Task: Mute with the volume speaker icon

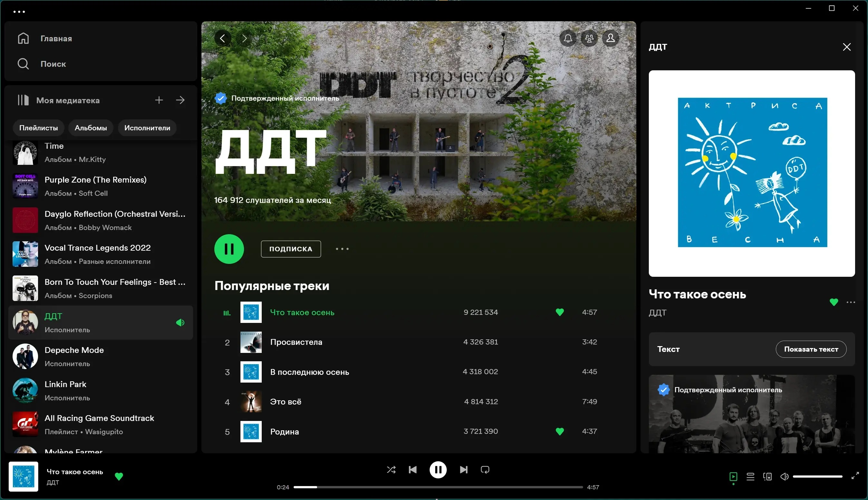Action: pos(784,476)
